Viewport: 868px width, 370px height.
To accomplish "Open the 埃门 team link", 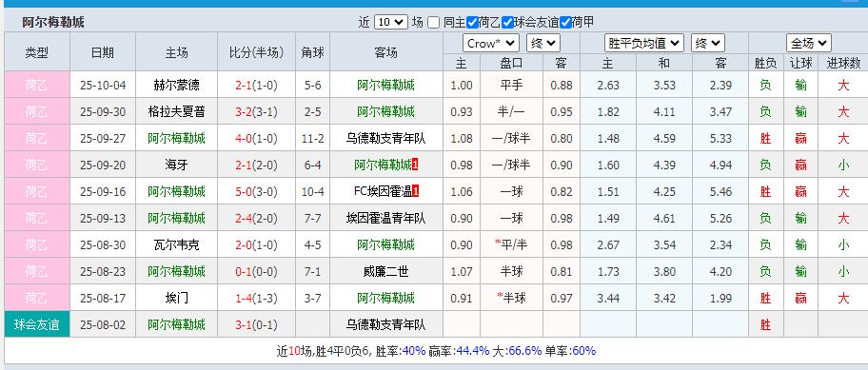I will click(177, 298).
